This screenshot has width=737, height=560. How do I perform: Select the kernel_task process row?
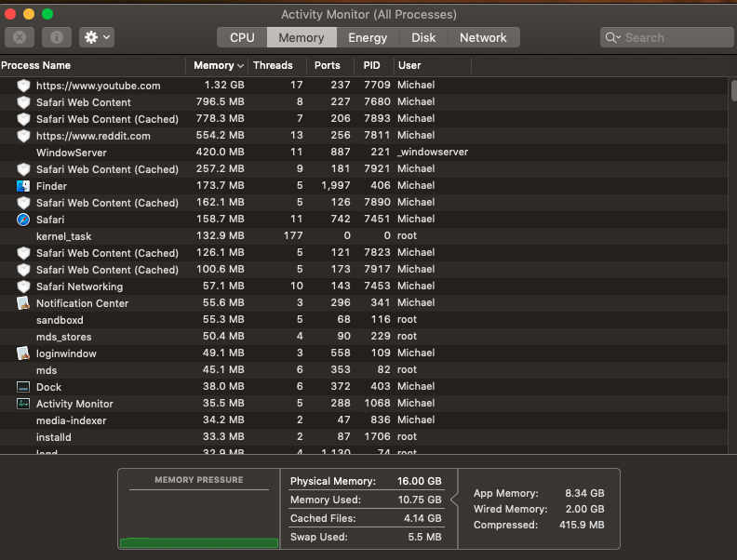pyautogui.click(x=364, y=236)
